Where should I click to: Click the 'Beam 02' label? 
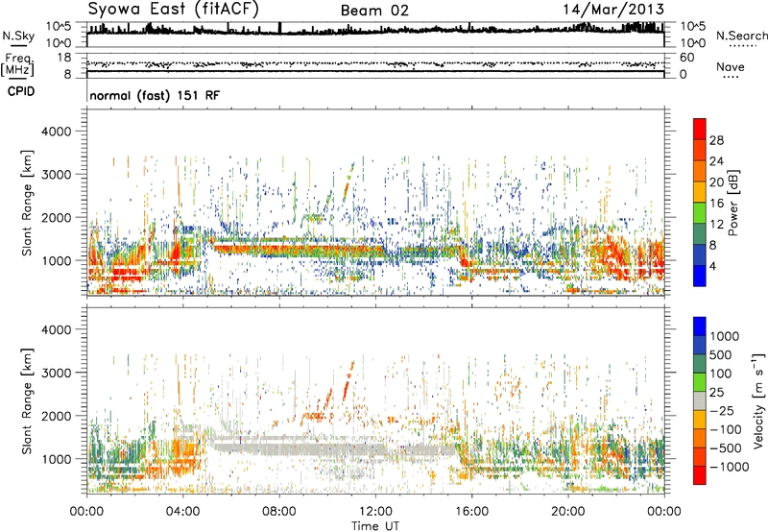(374, 11)
